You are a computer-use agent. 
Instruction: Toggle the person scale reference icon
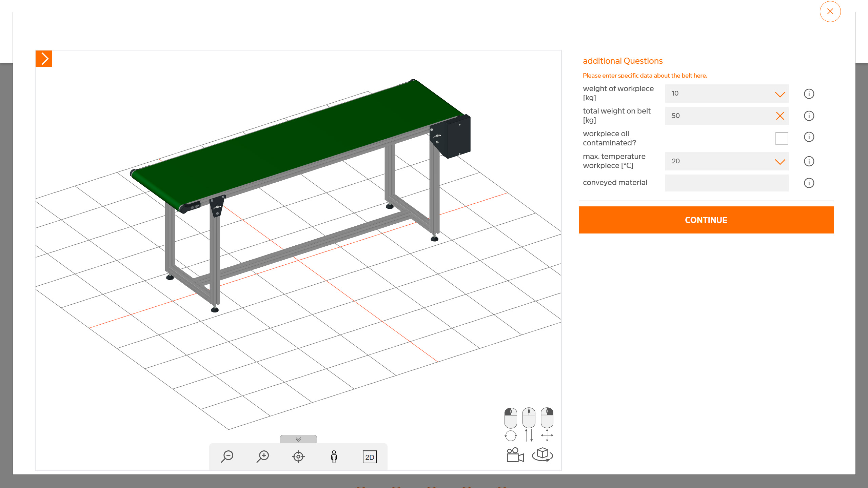coord(334,456)
